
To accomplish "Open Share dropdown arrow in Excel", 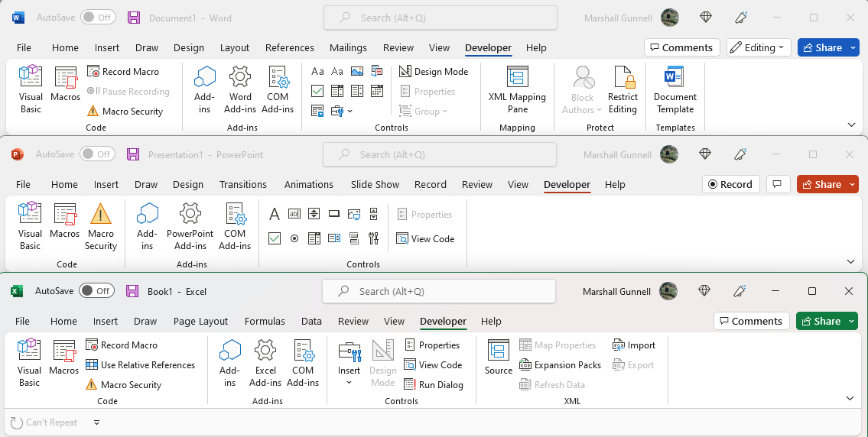I will tap(851, 321).
